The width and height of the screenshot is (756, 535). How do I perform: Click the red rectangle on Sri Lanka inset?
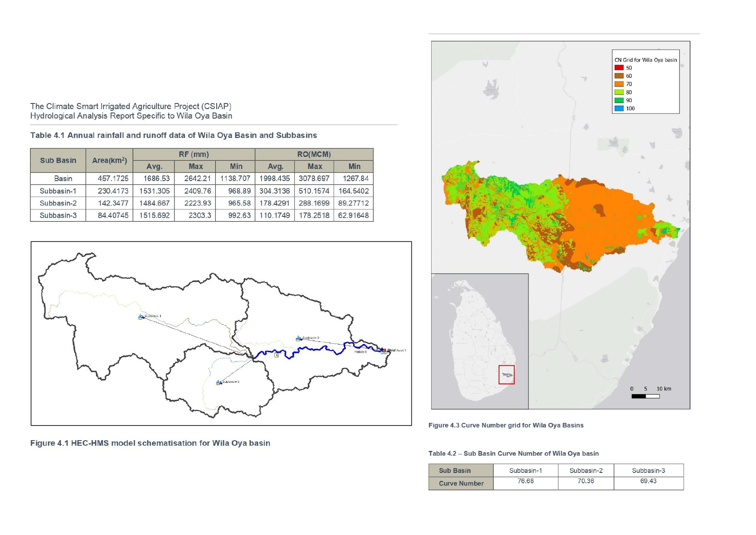click(506, 375)
